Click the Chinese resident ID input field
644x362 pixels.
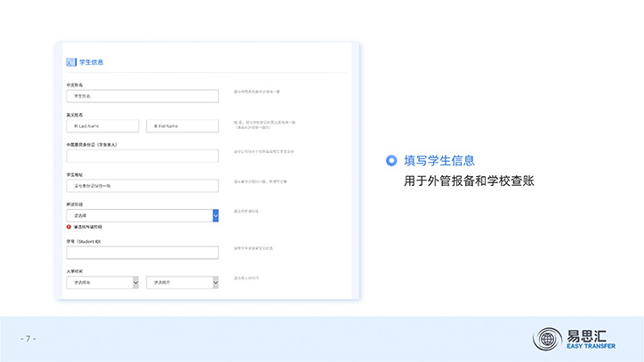click(142, 156)
